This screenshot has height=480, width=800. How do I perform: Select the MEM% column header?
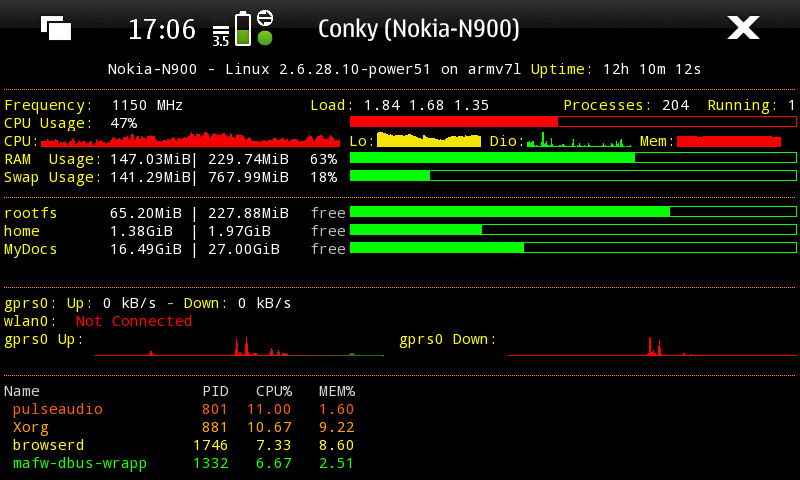[x=337, y=391]
